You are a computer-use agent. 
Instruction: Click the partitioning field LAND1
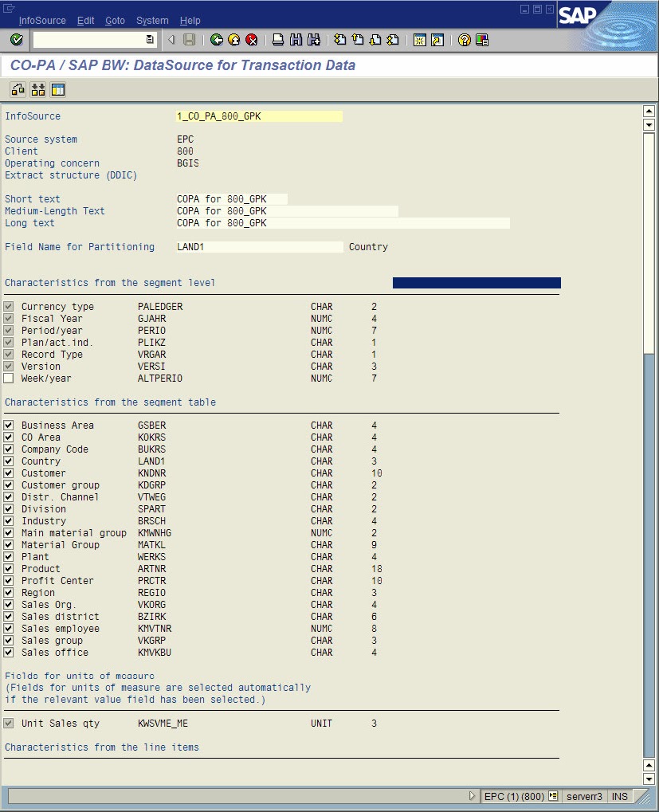tap(259, 246)
